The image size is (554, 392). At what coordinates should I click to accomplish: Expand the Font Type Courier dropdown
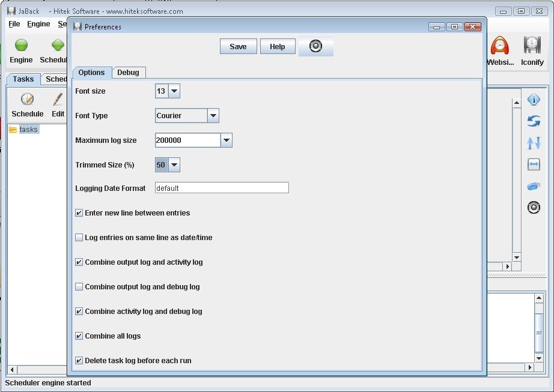(x=213, y=116)
